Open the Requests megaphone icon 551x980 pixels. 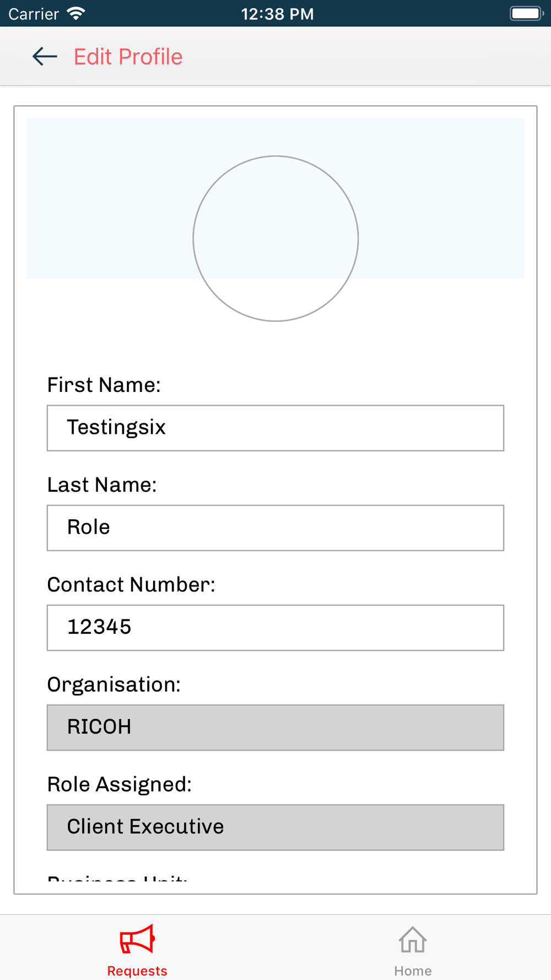[x=137, y=939]
